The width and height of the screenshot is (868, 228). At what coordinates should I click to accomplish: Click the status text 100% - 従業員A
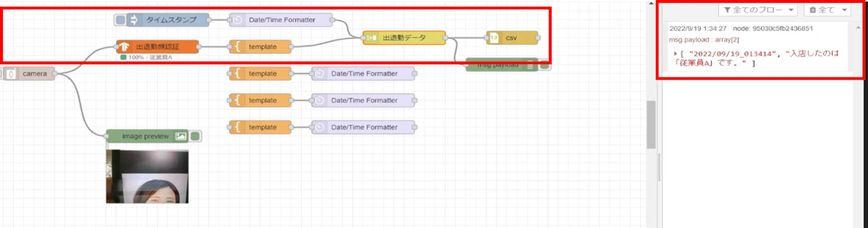[x=150, y=57]
